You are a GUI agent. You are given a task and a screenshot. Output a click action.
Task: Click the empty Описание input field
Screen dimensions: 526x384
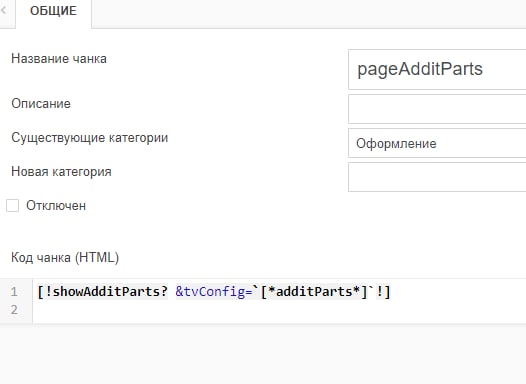[437, 109]
